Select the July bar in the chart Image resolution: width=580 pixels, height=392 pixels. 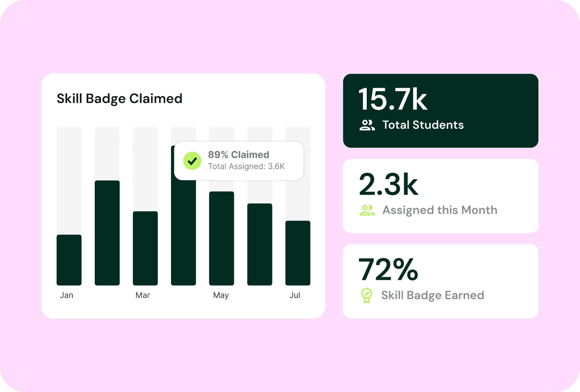298,253
